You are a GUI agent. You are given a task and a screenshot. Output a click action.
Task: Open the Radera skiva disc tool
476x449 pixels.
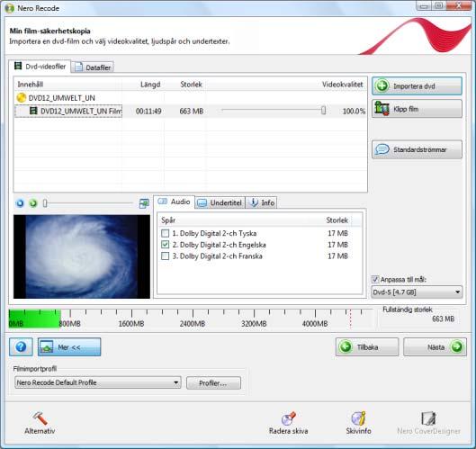pyautogui.click(x=288, y=418)
